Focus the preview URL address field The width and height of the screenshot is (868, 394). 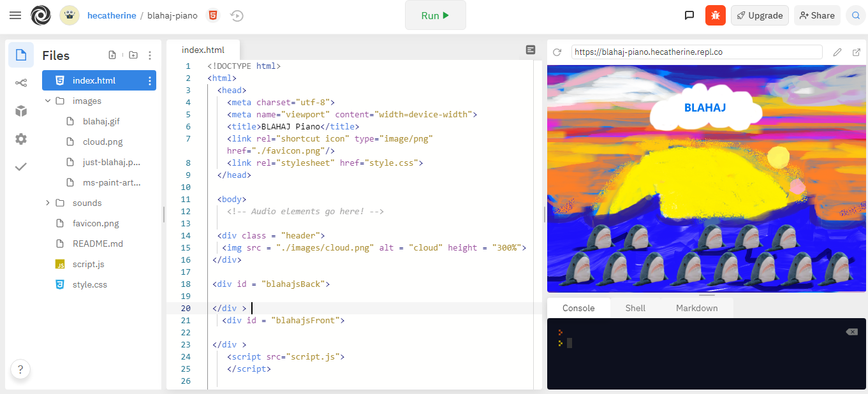[x=697, y=52]
